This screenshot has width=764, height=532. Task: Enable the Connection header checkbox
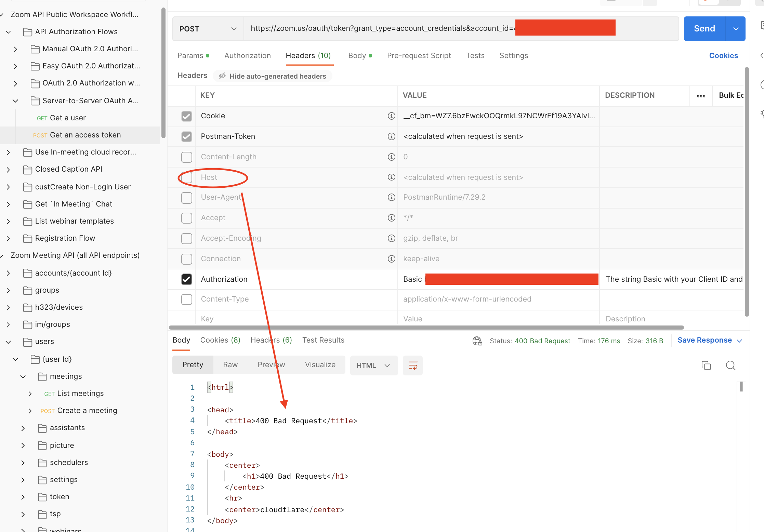click(x=186, y=259)
